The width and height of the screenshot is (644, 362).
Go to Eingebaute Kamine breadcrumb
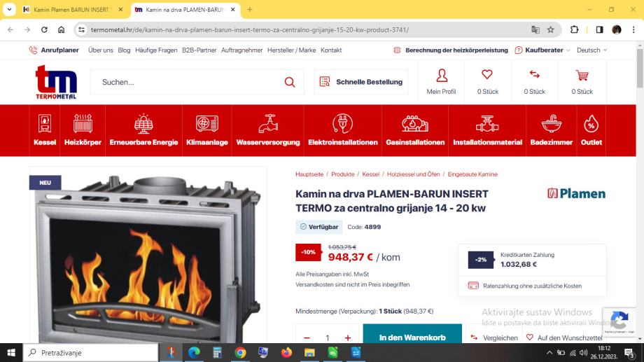click(x=472, y=174)
